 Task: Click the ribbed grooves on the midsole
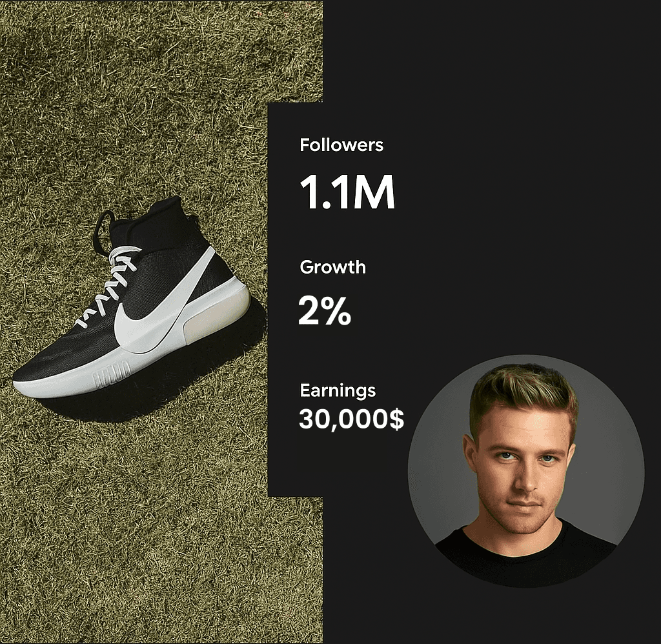(112, 374)
